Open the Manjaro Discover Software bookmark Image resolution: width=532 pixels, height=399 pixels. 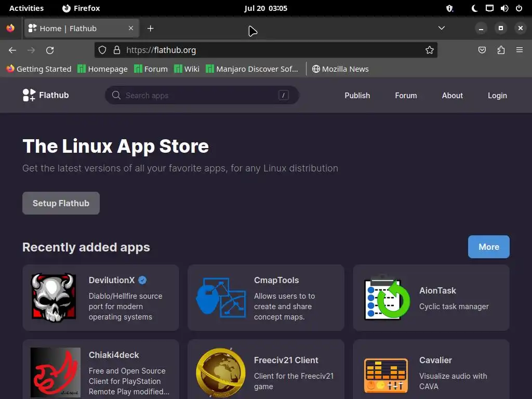(x=252, y=69)
